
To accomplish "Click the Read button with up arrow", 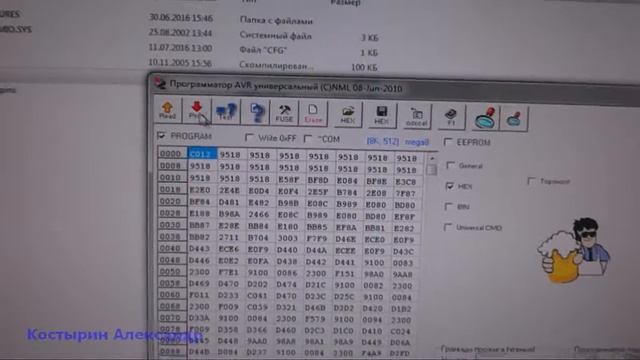I will [167, 111].
